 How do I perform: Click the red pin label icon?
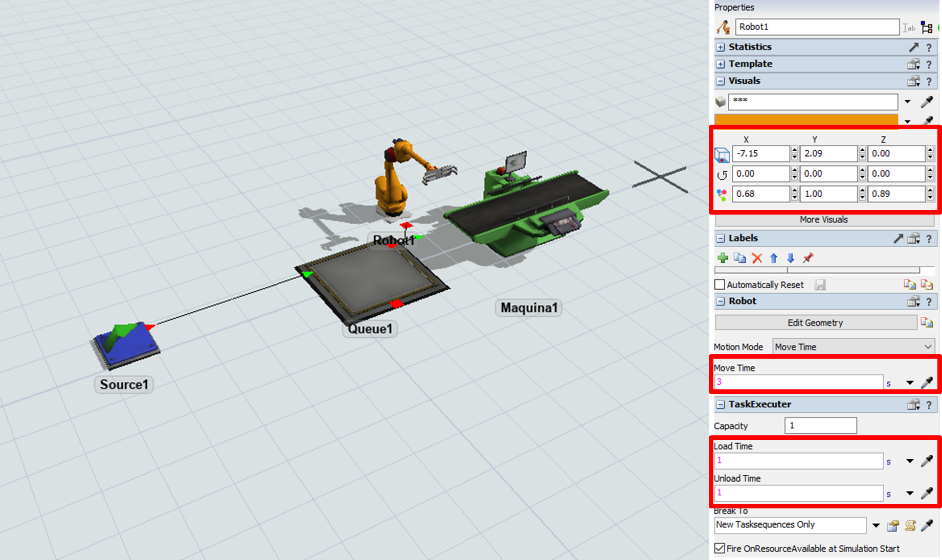tap(808, 258)
